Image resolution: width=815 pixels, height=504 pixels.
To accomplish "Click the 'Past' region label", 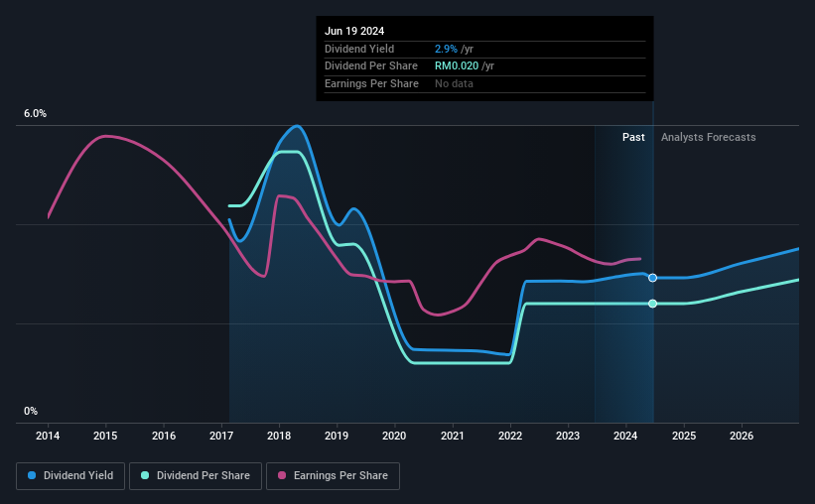I will [633, 137].
